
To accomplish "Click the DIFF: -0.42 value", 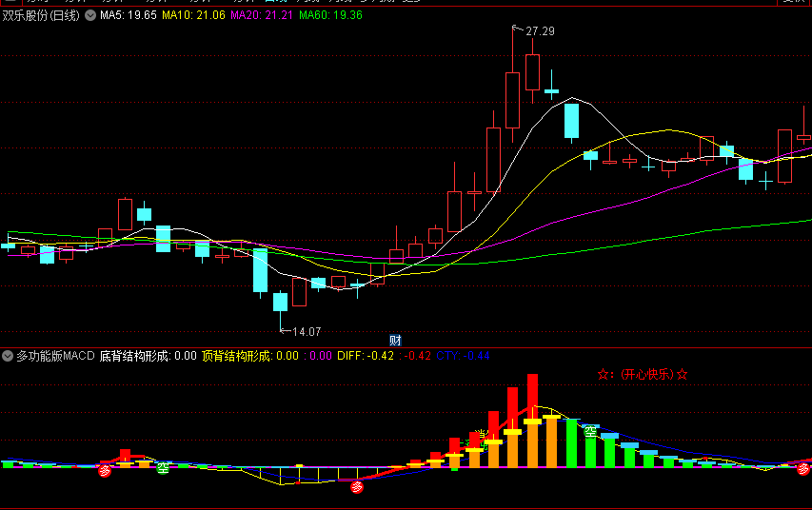I will 366,356.
